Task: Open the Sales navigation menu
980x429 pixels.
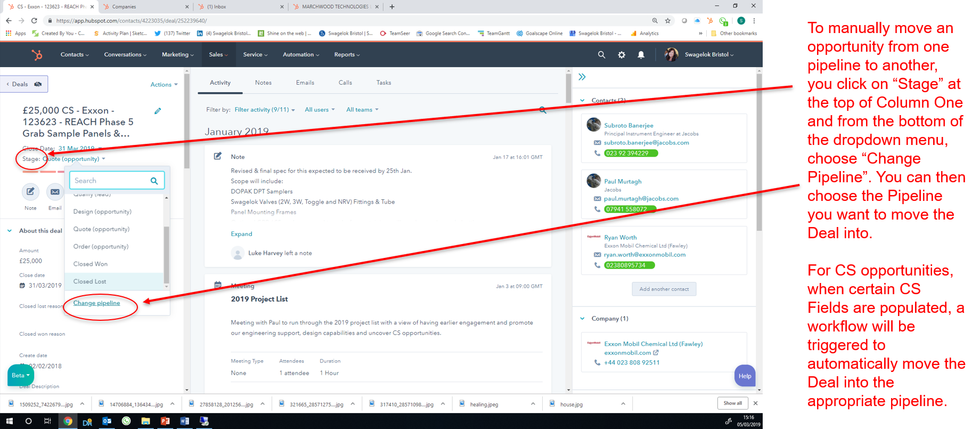Action: coord(218,54)
